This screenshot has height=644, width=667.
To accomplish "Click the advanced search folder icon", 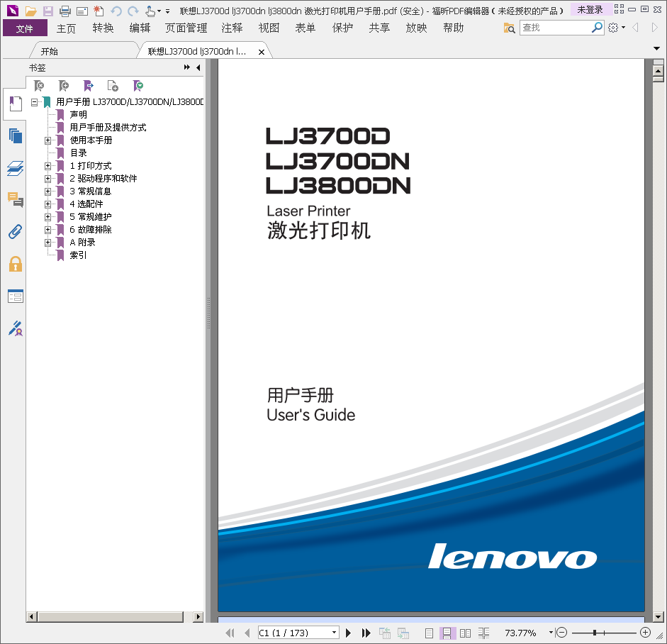I will [x=509, y=28].
